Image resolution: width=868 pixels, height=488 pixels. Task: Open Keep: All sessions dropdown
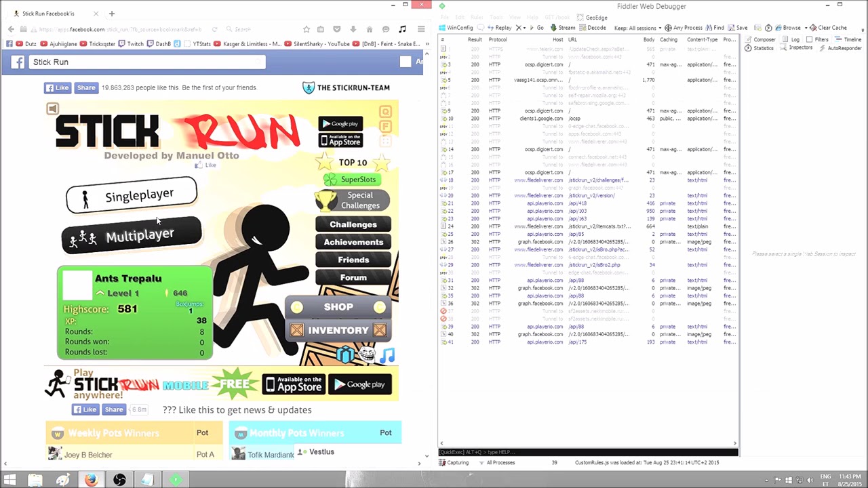point(637,28)
